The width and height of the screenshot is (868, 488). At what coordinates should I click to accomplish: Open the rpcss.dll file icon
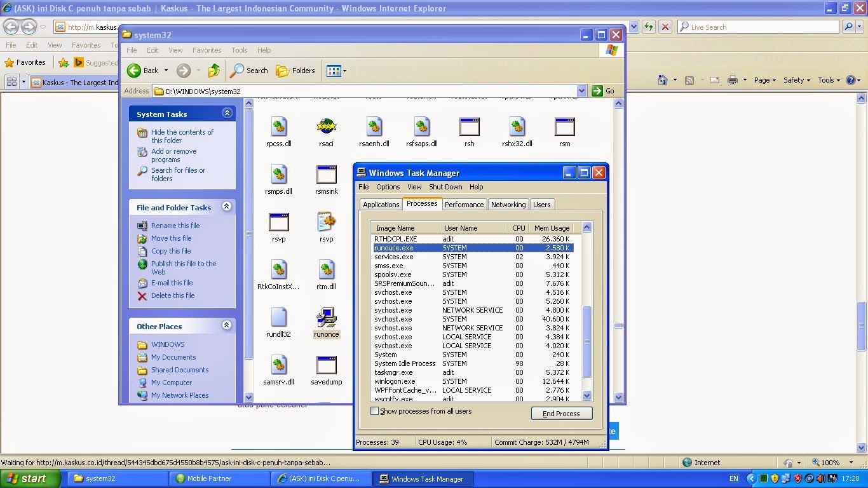pos(279,127)
